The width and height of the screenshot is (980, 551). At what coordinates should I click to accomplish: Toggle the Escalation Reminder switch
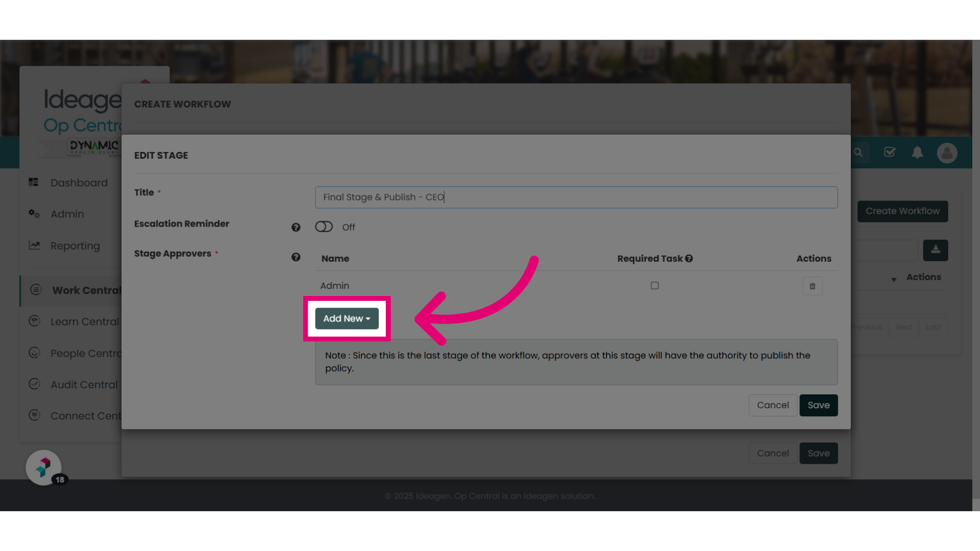[324, 227]
